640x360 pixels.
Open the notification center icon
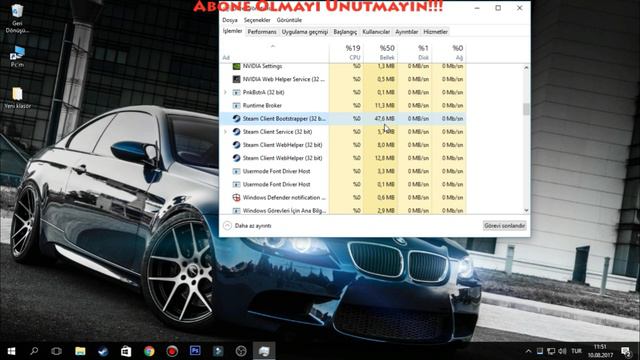click(x=626, y=351)
